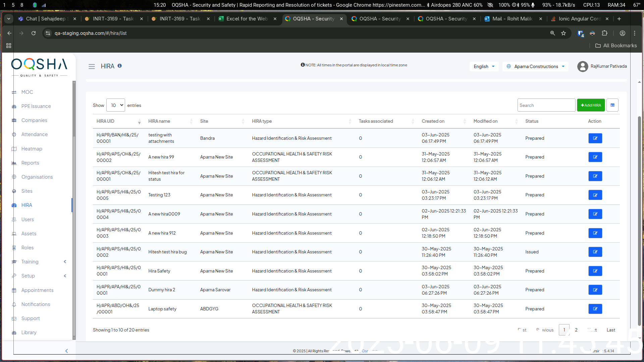Click the edit icon for testing with attachments
Screen dimensions: 644x362
click(x=595, y=138)
